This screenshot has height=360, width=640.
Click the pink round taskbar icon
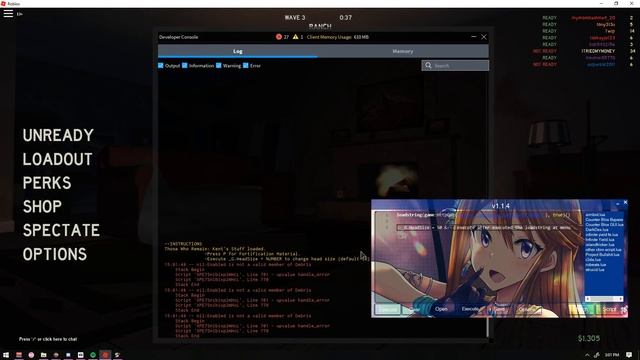31,355
